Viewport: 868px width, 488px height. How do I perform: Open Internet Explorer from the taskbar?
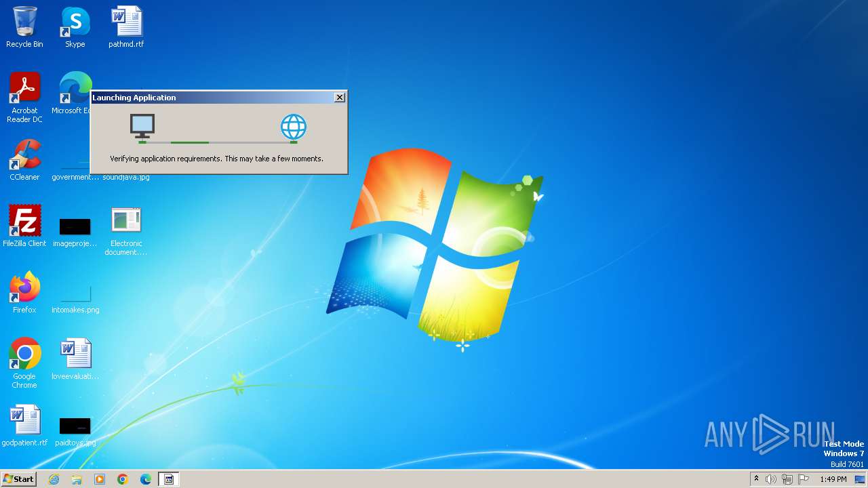[x=54, y=479]
